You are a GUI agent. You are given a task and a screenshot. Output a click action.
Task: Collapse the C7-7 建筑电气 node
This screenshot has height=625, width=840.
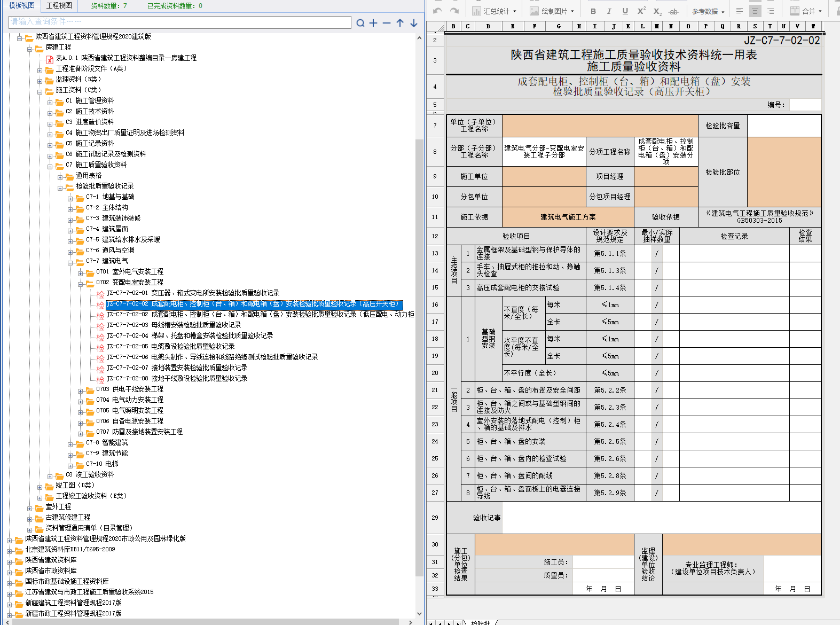[x=70, y=262]
